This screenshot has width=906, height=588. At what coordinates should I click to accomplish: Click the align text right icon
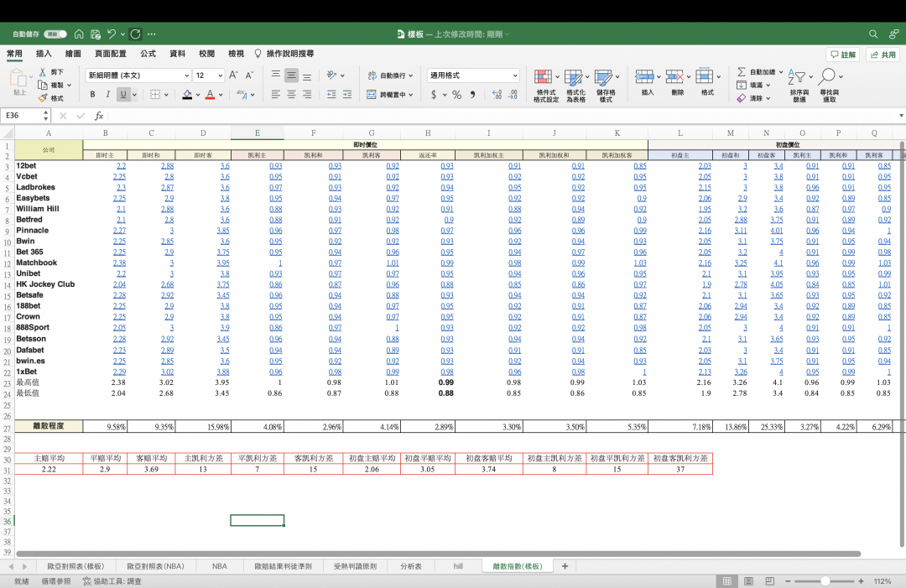coord(307,94)
